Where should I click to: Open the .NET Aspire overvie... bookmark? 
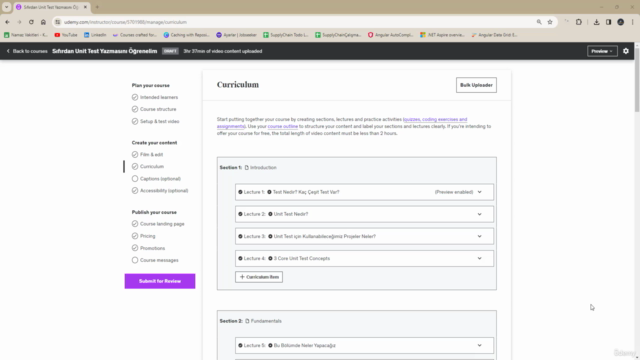point(442,35)
